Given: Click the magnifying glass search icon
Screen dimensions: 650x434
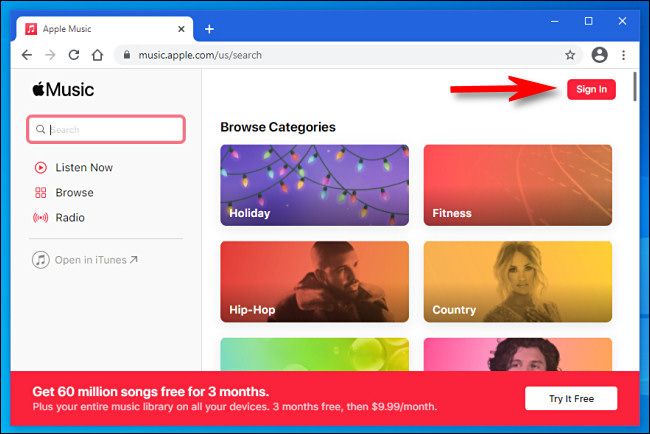Looking at the screenshot, I should click(40, 129).
